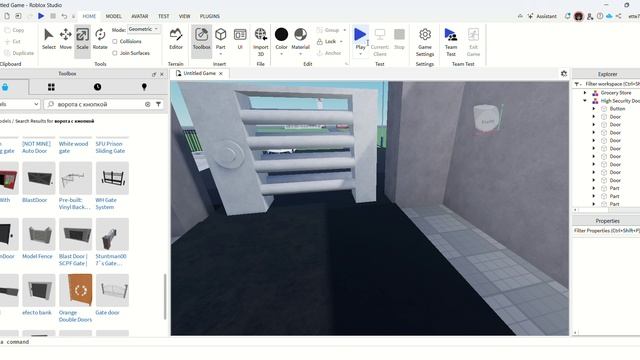The width and height of the screenshot is (640, 360).
Task: Switch to the MODEL tab
Action: [113, 16]
